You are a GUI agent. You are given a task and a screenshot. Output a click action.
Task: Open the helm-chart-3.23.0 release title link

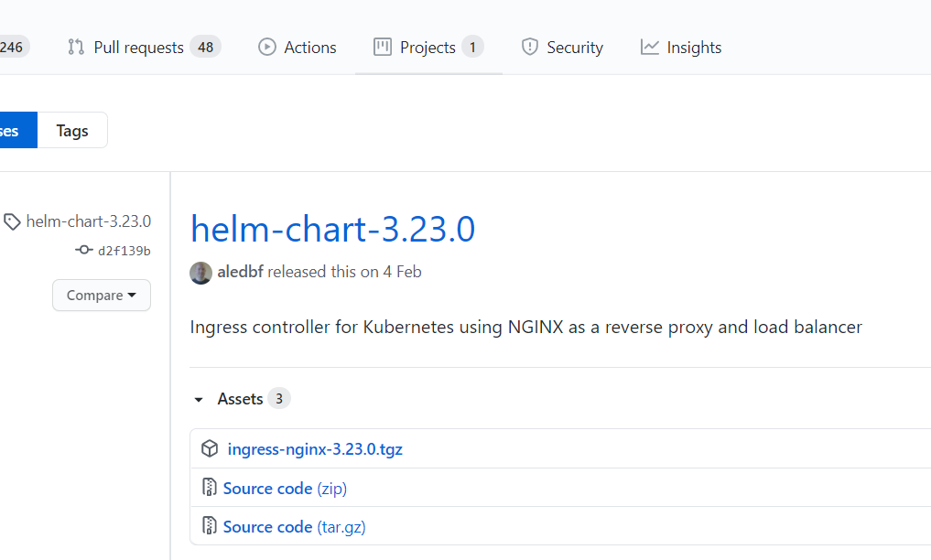pyautogui.click(x=332, y=229)
